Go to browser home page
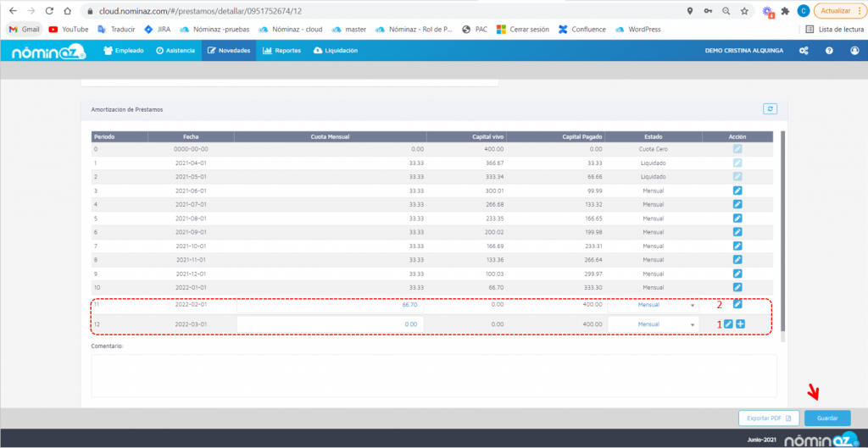The height and width of the screenshot is (448, 868). [x=68, y=11]
